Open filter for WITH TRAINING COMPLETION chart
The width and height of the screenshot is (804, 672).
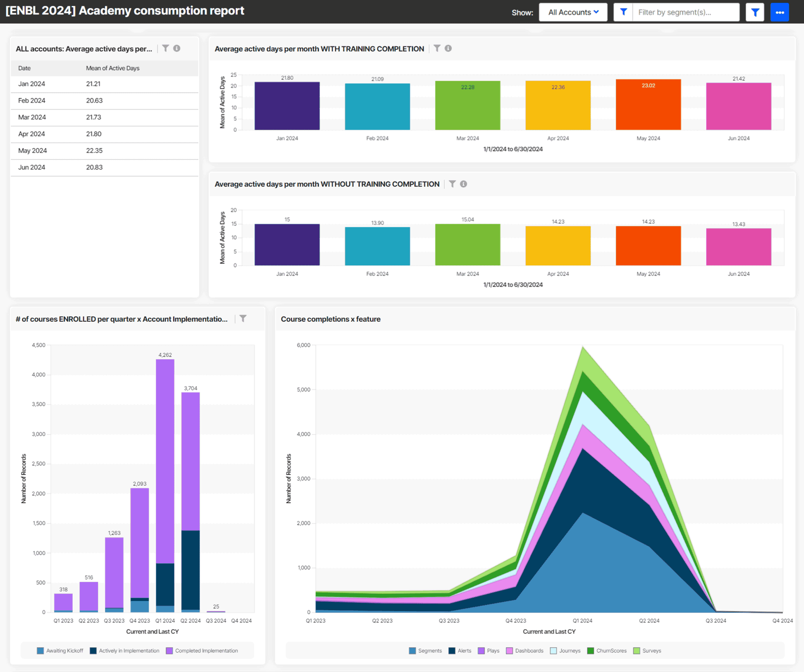click(437, 48)
